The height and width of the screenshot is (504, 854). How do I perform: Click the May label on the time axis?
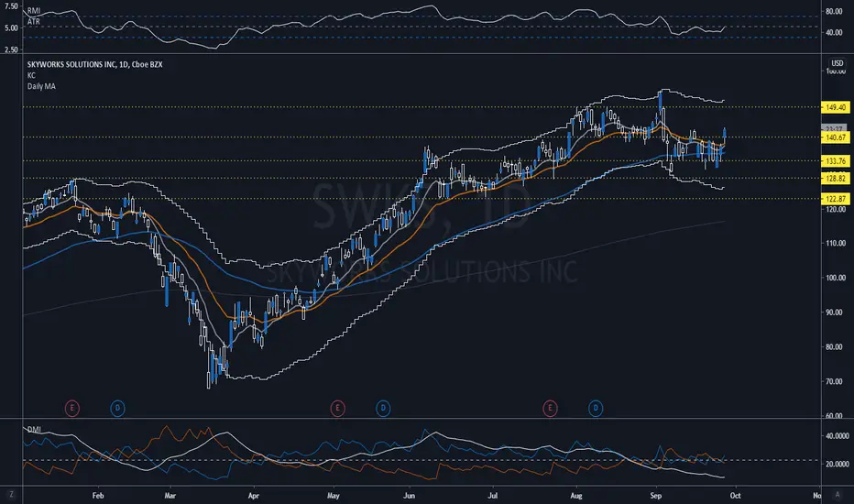[x=334, y=495]
